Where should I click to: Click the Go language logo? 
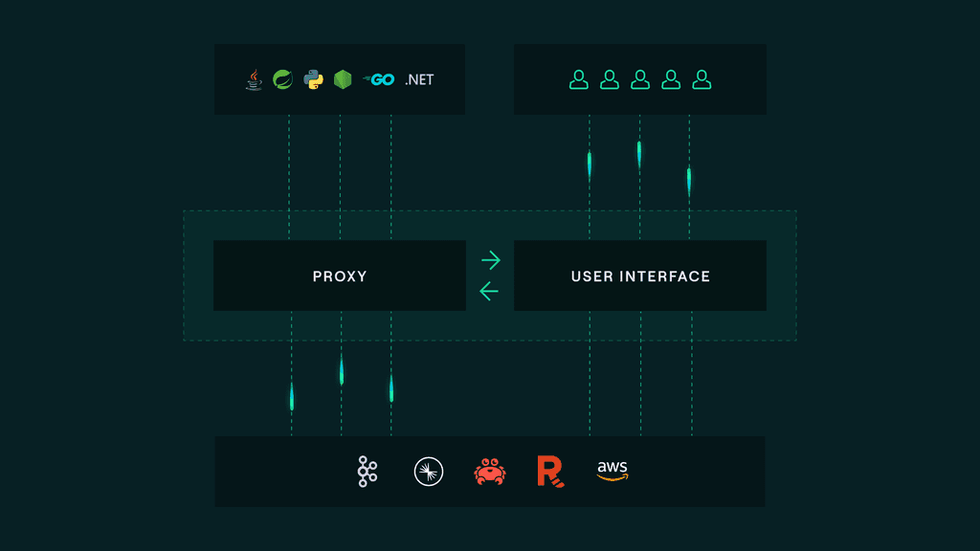(379, 80)
